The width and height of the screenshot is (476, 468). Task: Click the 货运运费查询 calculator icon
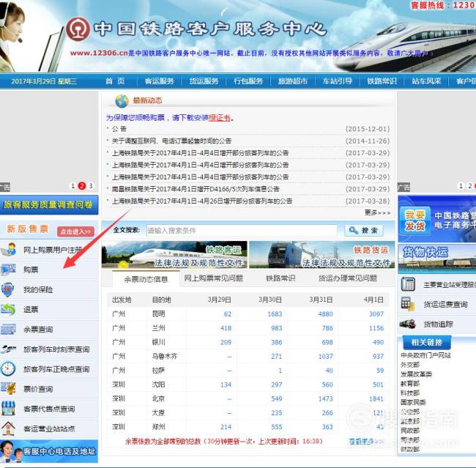point(408,304)
